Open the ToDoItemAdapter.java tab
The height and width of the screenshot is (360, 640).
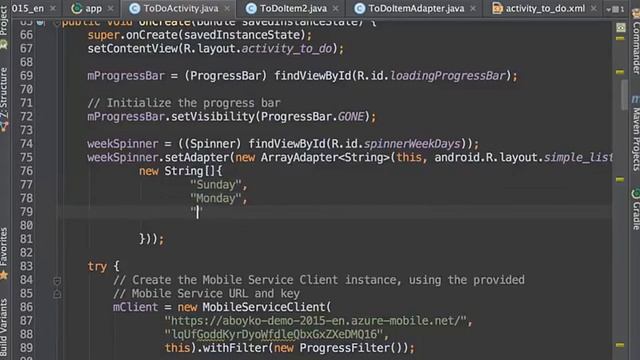point(416,8)
